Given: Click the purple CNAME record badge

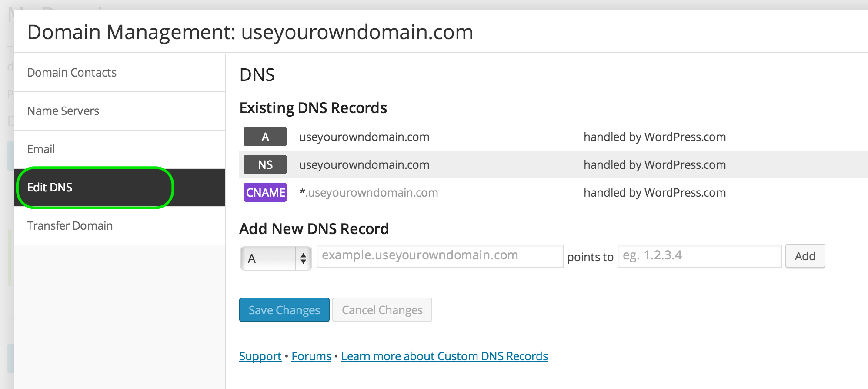Looking at the screenshot, I should tap(265, 192).
